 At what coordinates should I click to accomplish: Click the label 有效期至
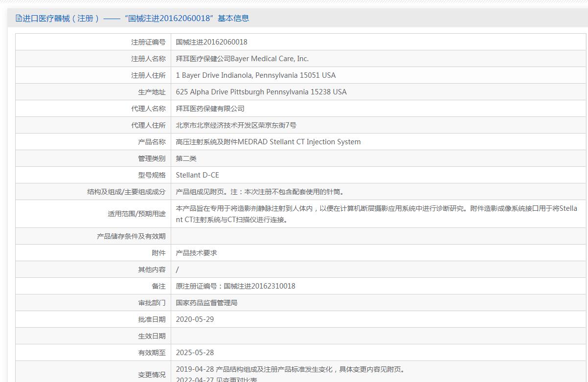pyautogui.click(x=152, y=353)
